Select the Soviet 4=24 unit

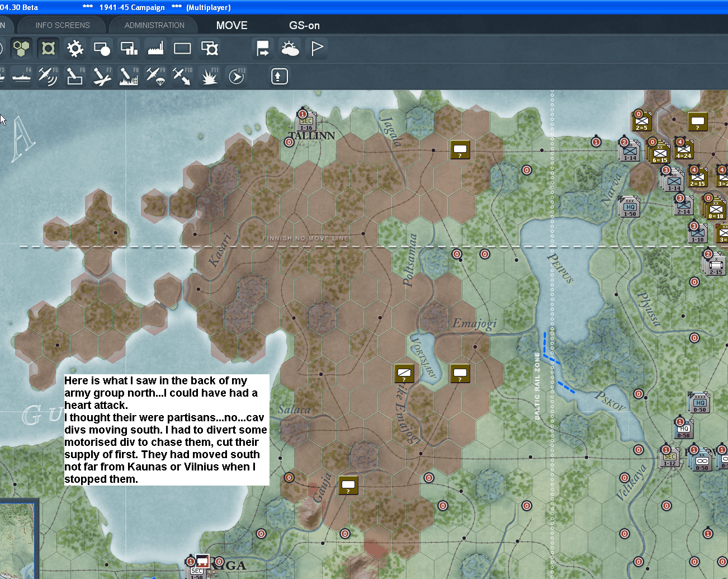tap(684, 149)
